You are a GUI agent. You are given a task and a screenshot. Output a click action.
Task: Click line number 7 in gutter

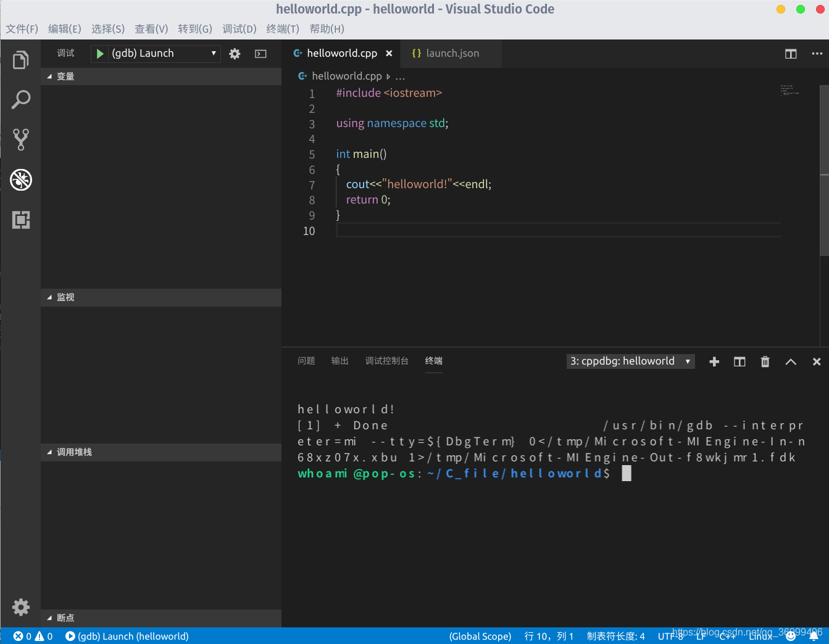point(312,185)
